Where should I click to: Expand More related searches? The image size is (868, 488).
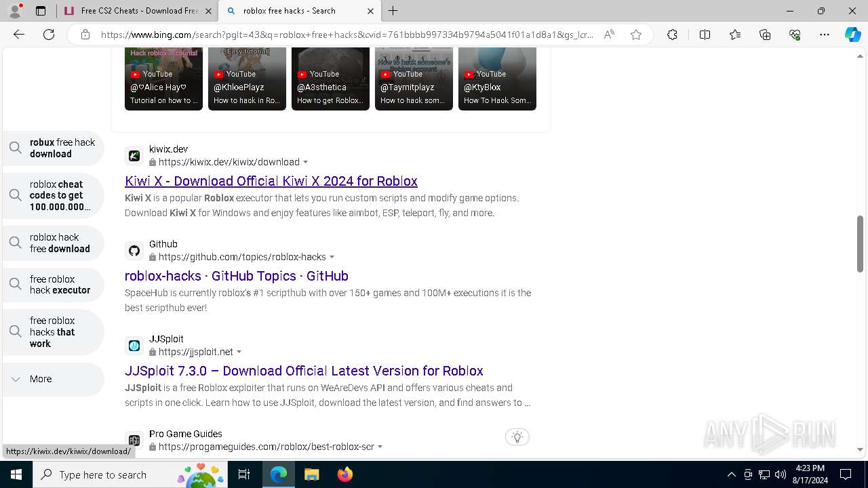[54, 380]
